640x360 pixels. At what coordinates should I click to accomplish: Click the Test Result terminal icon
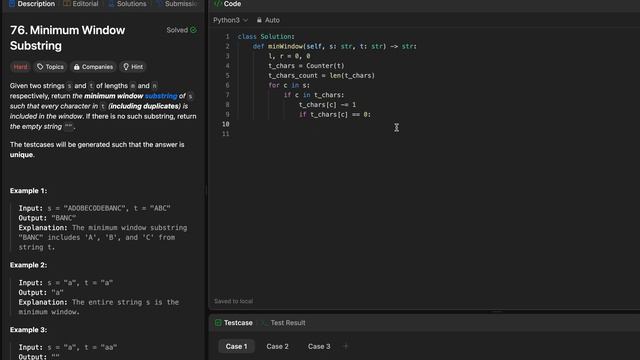point(265,323)
